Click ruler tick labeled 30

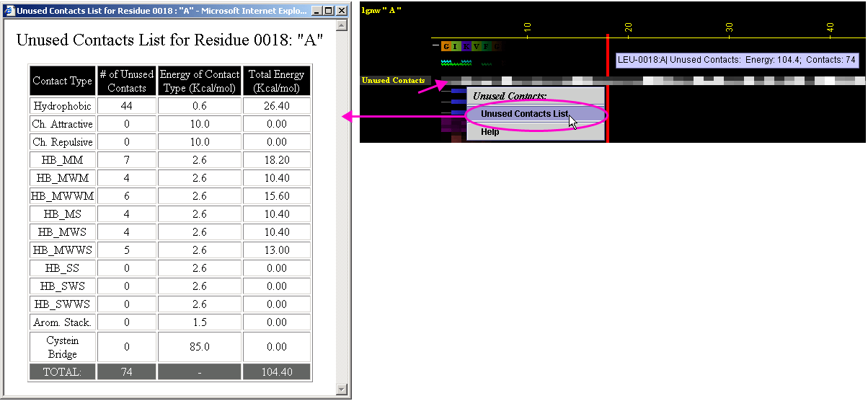pyautogui.click(x=730, y=27)
